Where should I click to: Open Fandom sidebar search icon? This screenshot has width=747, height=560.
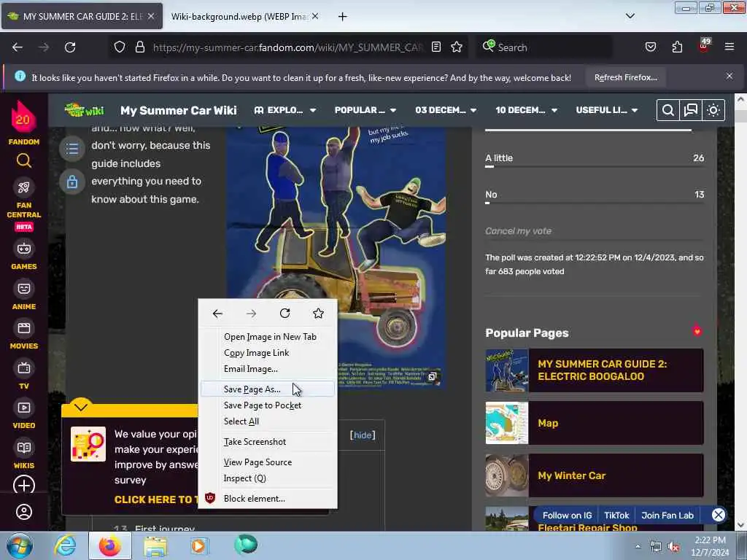tap(23, 161)
